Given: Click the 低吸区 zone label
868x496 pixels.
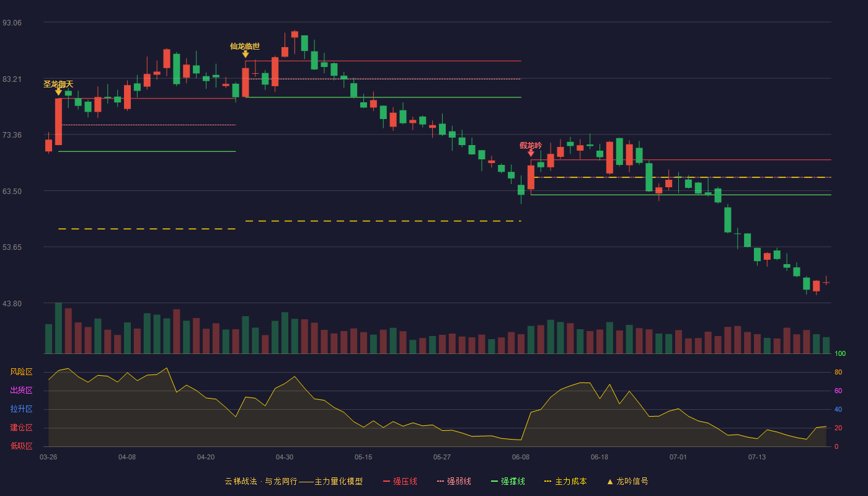Looking at the screenshot, I should click(x=21, y=446).
